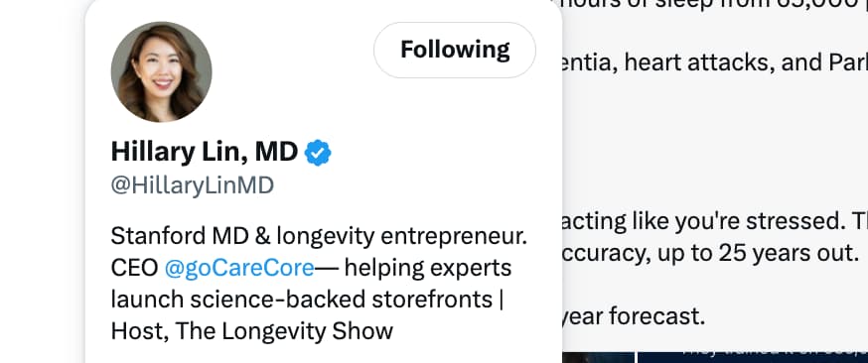Click the @HillaryLinMD handle
Screen dimensions: 868x363
[192, 185]
